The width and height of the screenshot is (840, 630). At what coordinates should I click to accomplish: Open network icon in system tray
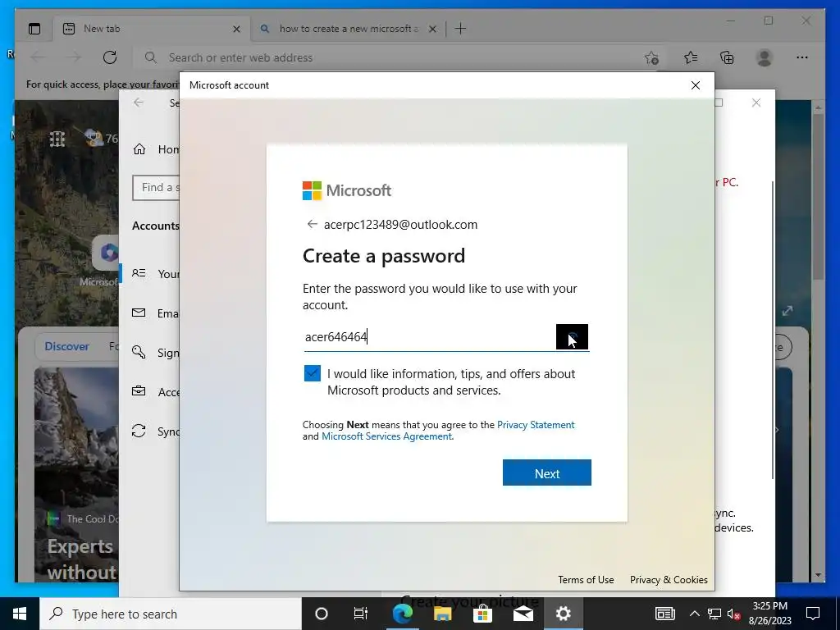(714, 614)
